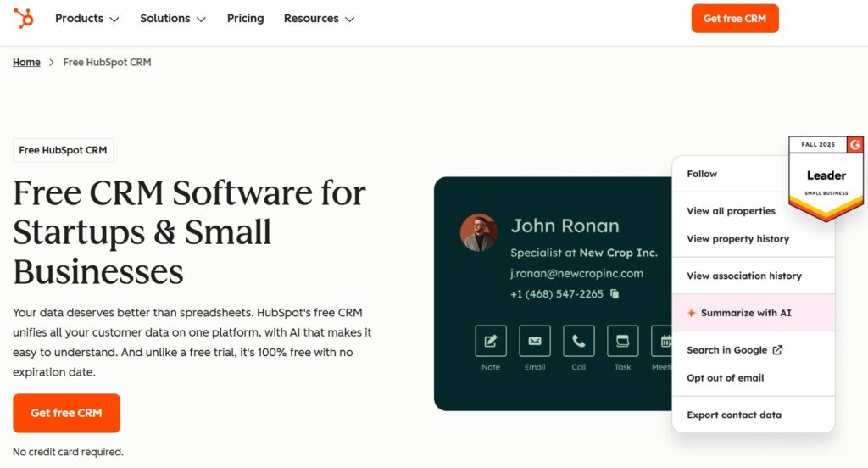Screen dimensions: 868x468
Task: Choose View property history from menu
Action: (737, 239)
